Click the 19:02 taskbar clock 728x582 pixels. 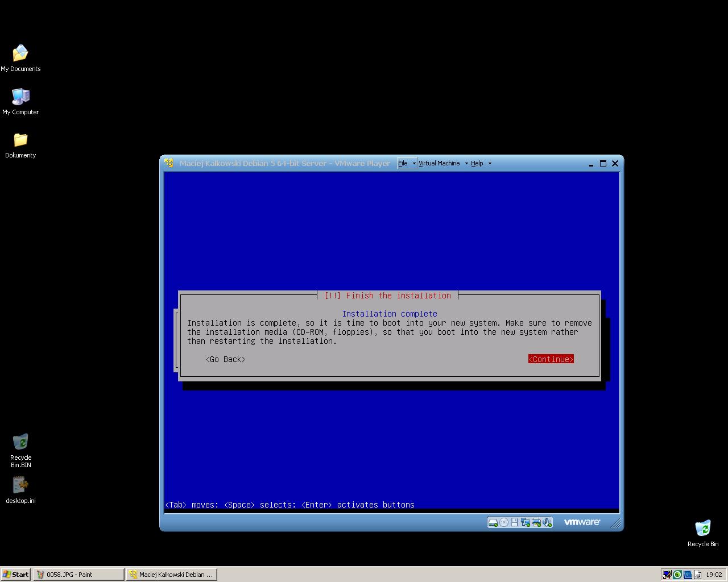click(714, 575)
